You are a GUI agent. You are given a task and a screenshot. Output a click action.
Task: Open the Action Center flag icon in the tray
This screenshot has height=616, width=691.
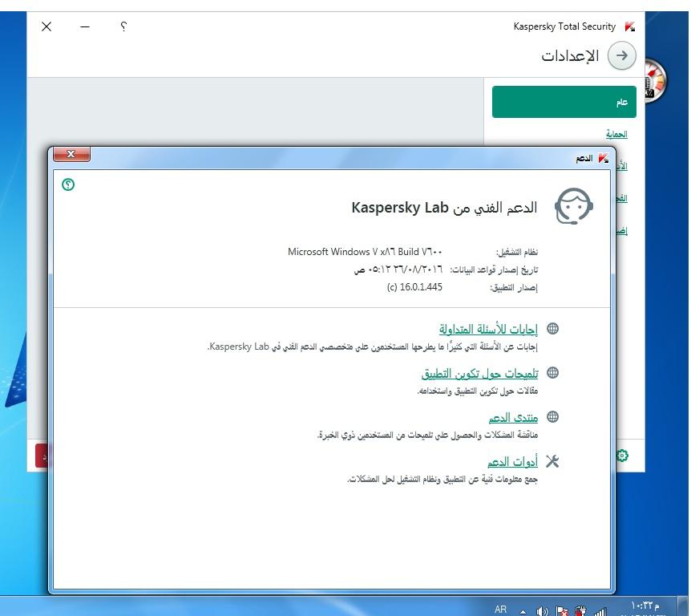click(562, 610)
